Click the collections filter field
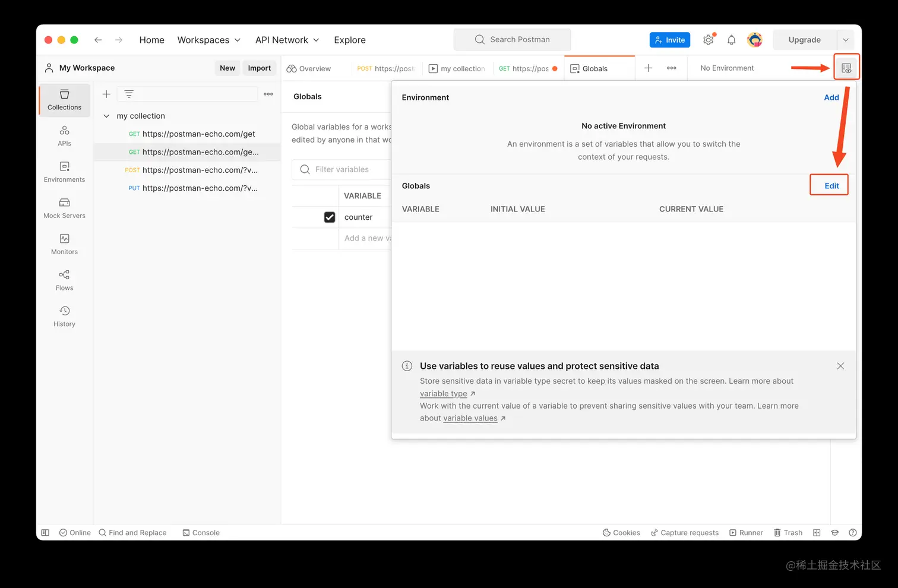Image resolution: width=898 pixels, height=588 pixels. (x=187, y=94)
